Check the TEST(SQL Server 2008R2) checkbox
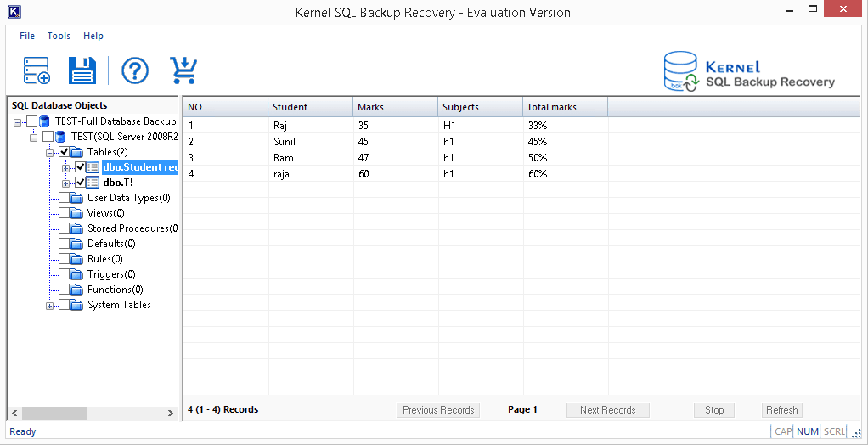This screenshot has width=868, height=445. click(48, 137)
